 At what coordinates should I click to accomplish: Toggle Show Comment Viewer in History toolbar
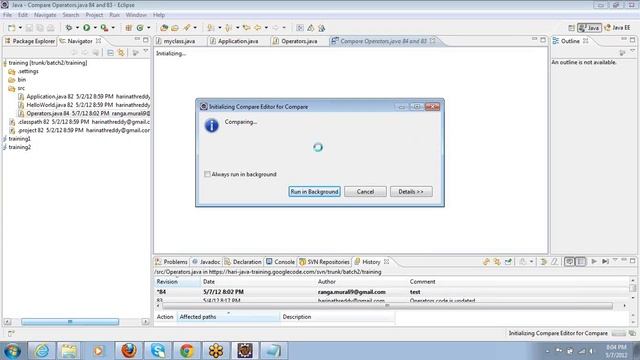coord(569,262)
